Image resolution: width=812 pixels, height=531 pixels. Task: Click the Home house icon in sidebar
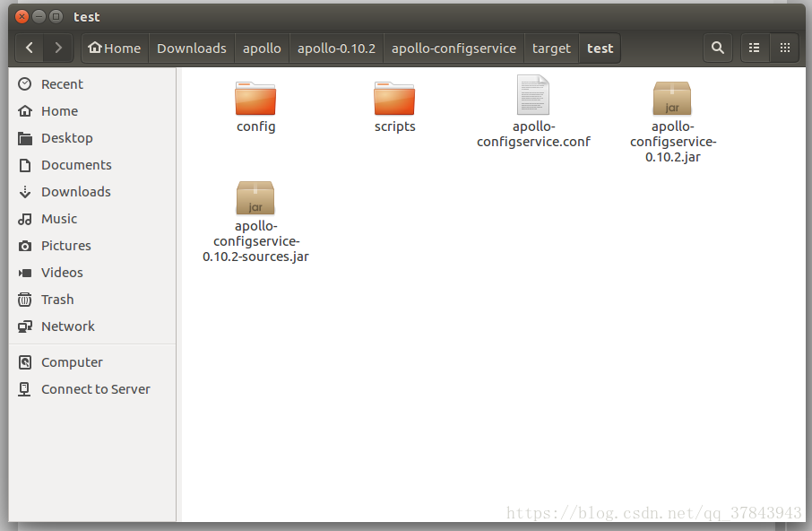click(25, 111)
